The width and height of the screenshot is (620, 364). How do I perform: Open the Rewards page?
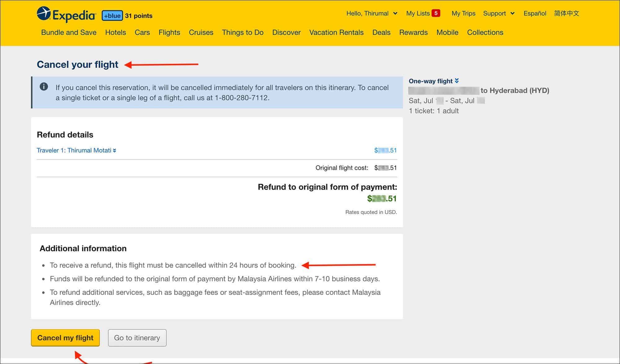click(x=414, y=33)
